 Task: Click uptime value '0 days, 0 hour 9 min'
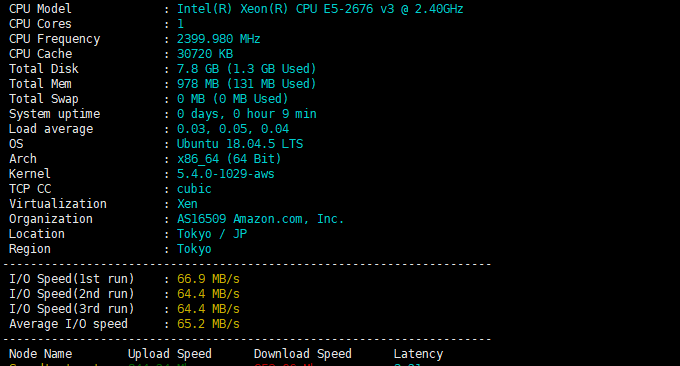pos(247,114)
